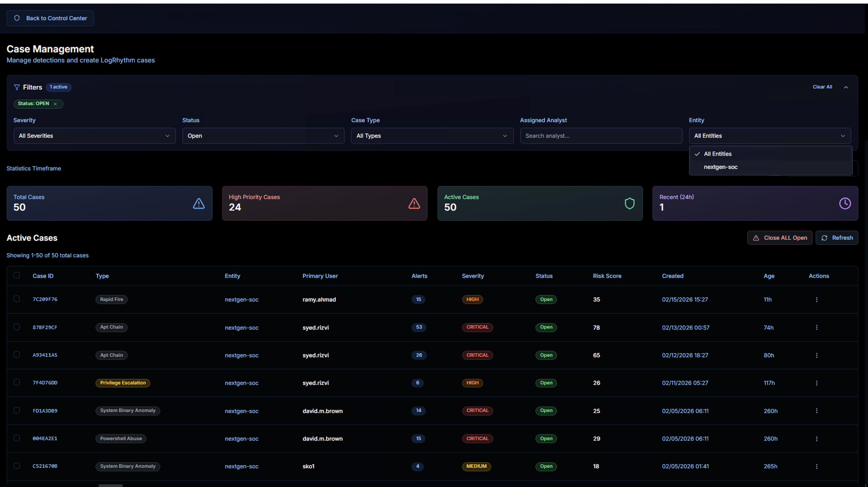This screenshot has height=487, width=868.
Task: Remove the Status: OPEN filter chip
Action: pos(55,104)
